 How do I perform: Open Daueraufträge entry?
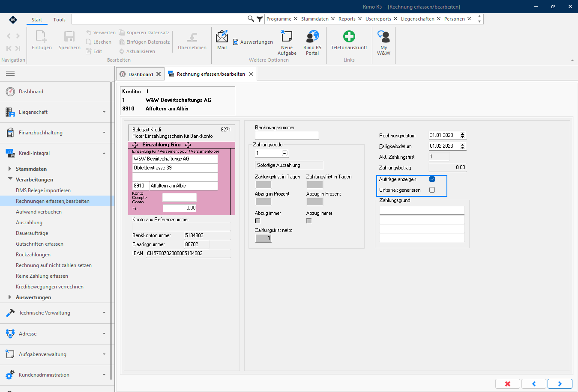32,233
